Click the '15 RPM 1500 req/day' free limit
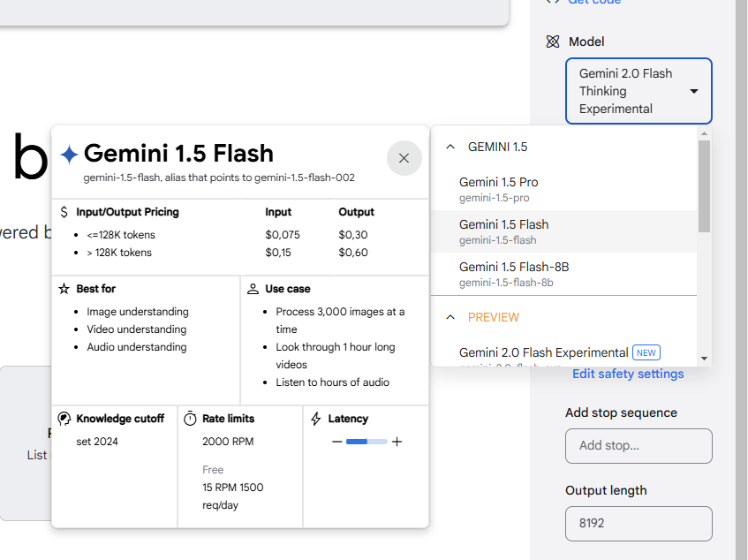The width and height of the screenshot is (748, 560). click(x=233, y=496)
